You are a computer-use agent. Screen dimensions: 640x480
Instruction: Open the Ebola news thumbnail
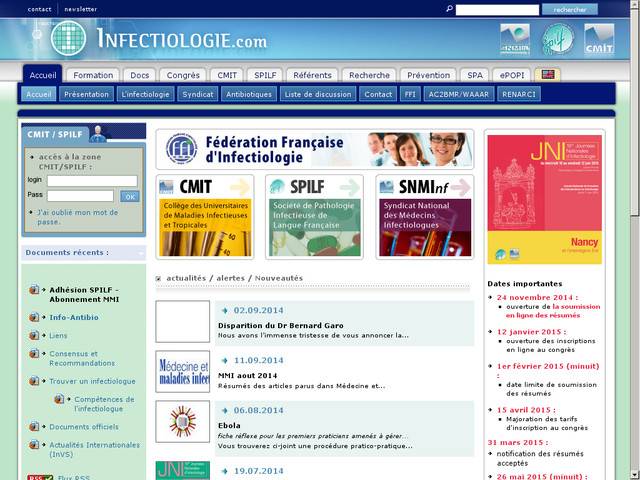182,421
